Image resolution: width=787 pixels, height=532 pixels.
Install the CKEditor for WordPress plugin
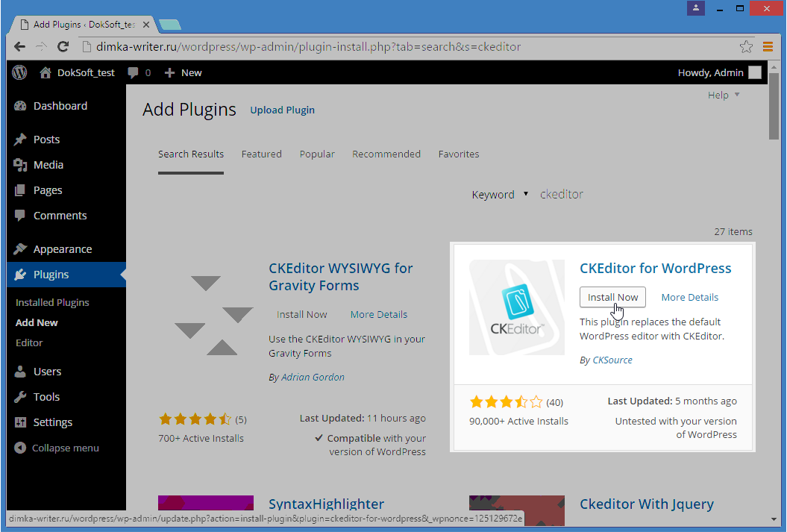(x=612, y=297)
